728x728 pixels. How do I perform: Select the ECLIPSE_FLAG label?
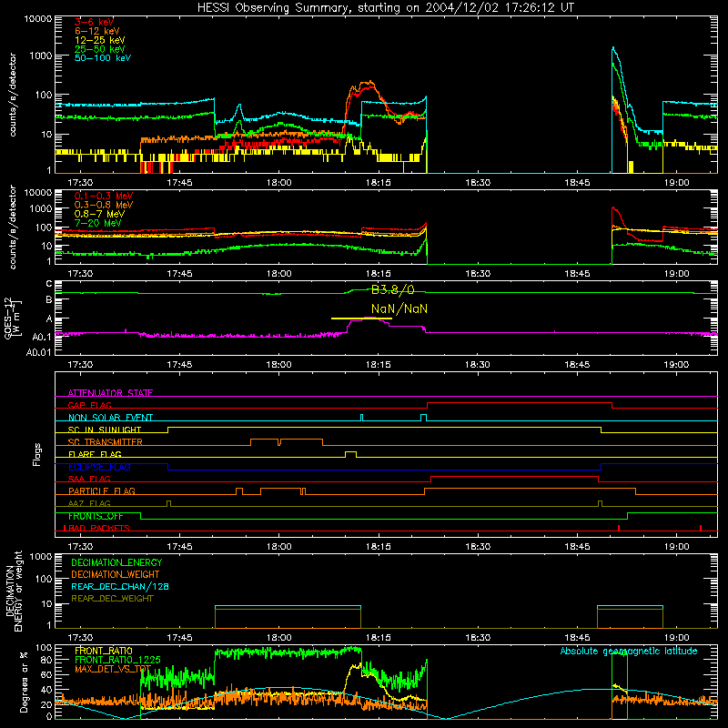(x=99, y=467)
